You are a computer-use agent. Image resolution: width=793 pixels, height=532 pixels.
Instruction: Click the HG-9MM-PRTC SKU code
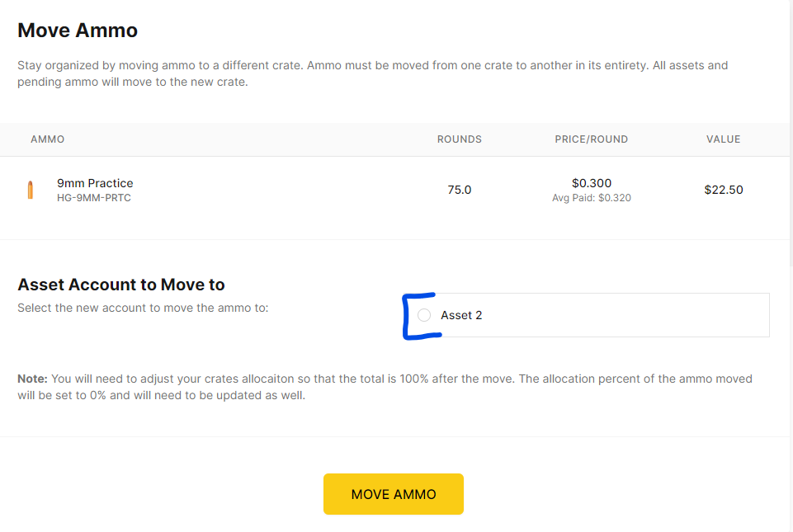coord(94,198)
